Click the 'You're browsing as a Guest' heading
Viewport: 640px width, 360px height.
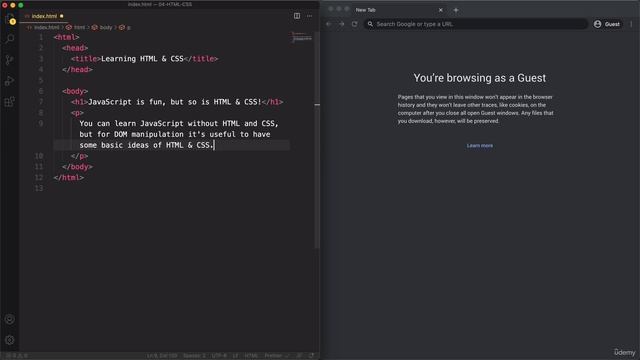click(x=480, y=78)
